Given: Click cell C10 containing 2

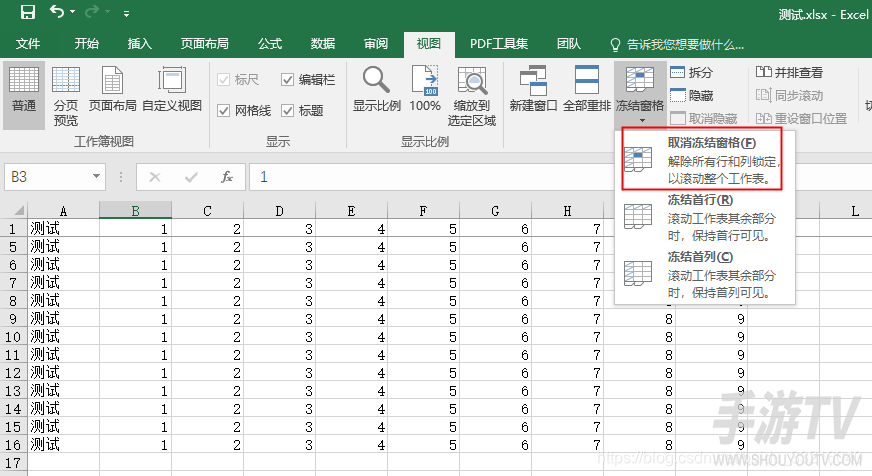Looking at the screenshot, I should coord(207,336).
